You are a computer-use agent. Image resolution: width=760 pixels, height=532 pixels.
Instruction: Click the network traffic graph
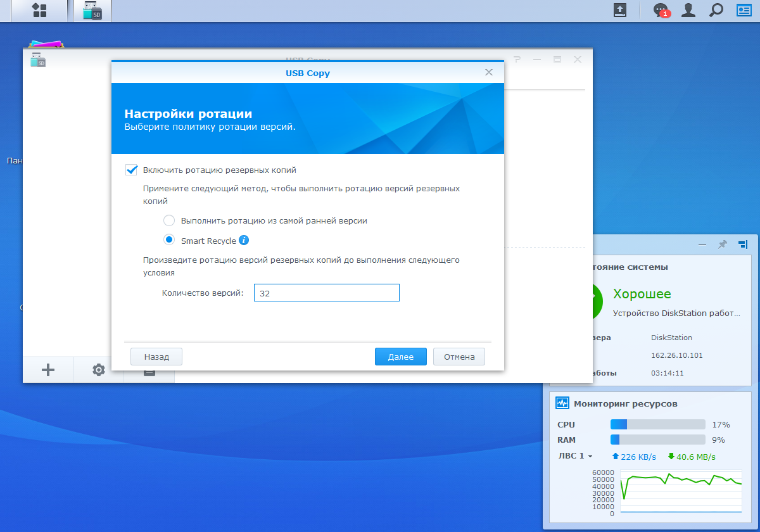[x=681, y=492]
